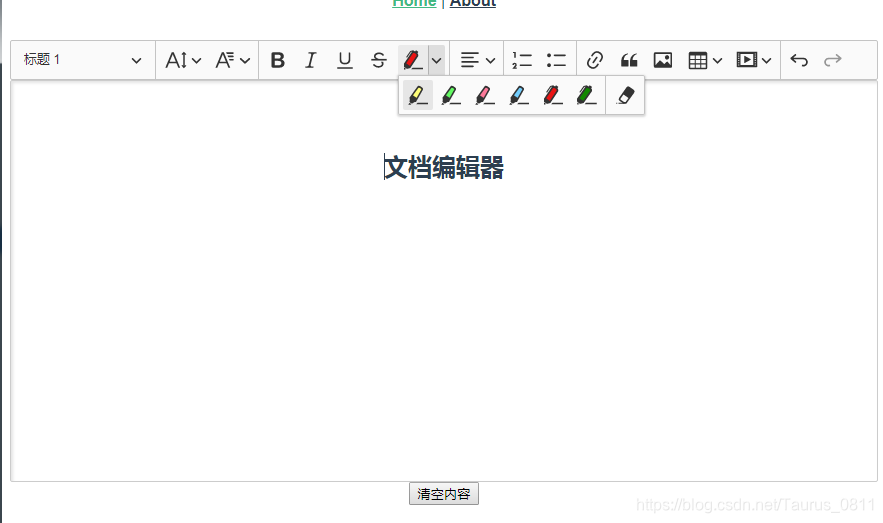Redo the last action

832,60
